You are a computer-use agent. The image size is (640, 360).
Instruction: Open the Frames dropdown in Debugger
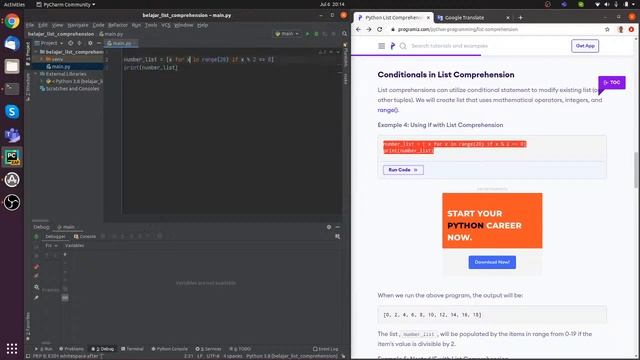pos(51,246)
